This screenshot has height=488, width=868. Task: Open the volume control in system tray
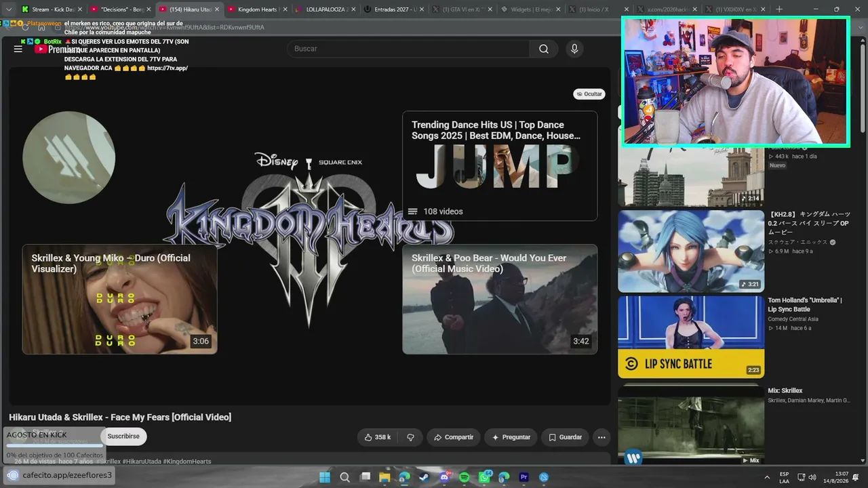point(812,477)
